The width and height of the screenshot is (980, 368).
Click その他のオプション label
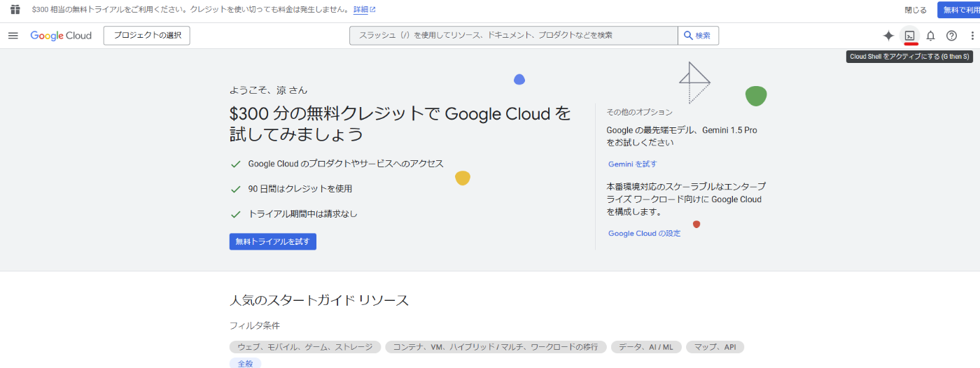click(639, 112)
